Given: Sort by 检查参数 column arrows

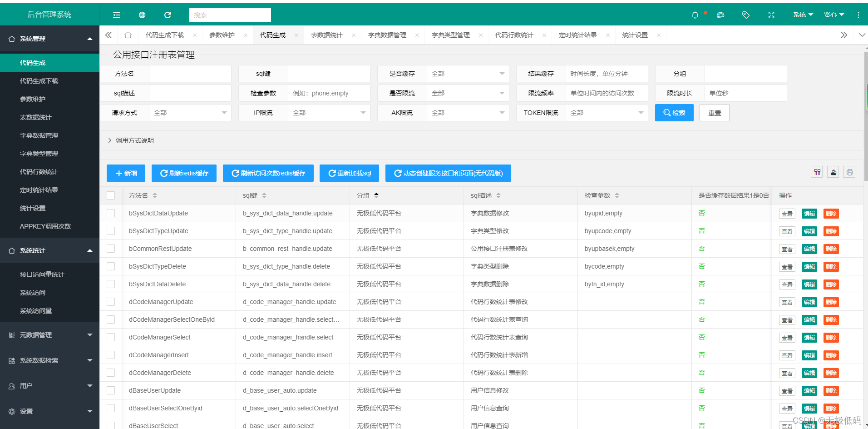Looking at the screenshot, I should coord(617,195).
